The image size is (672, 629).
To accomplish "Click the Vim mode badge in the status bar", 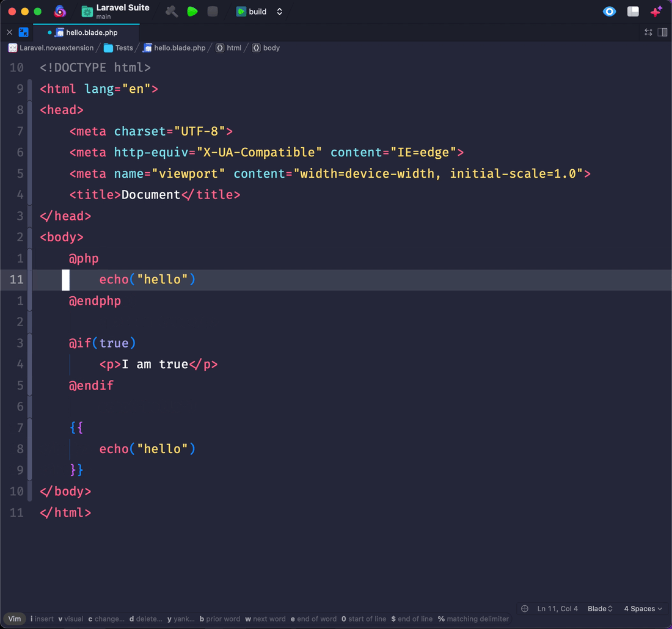I will click(x=14, y=619).
